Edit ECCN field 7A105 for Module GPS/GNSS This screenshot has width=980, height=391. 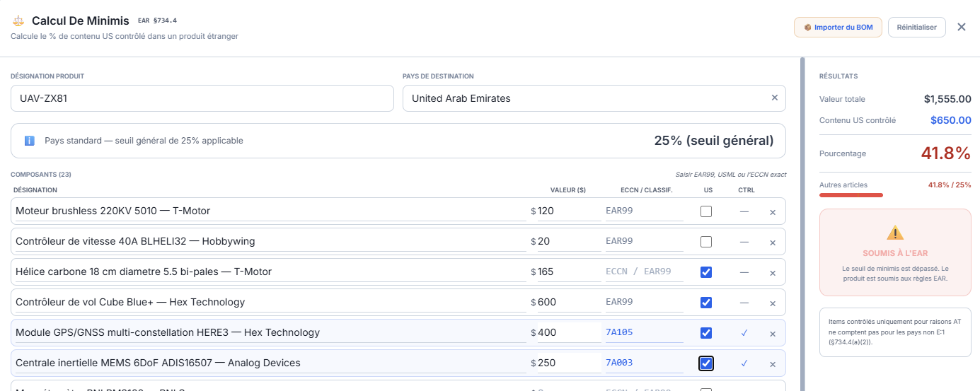[644, 332]
